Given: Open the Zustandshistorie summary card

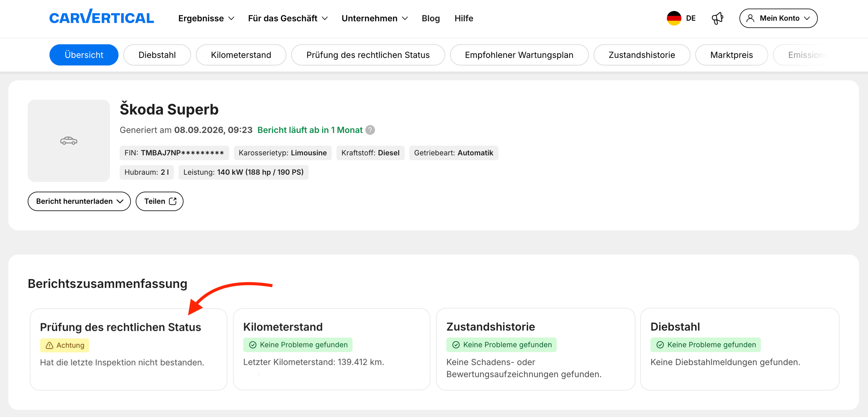Looking at the screenshot, I should point(535,349).
